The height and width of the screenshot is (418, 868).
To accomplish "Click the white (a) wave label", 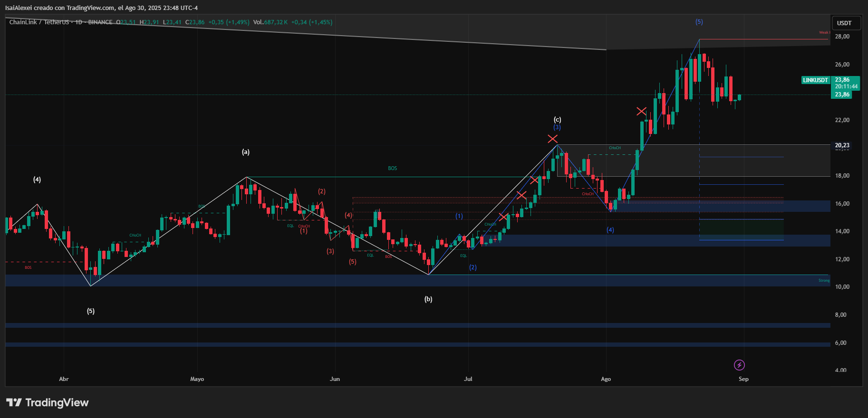I will click(245, 152).
